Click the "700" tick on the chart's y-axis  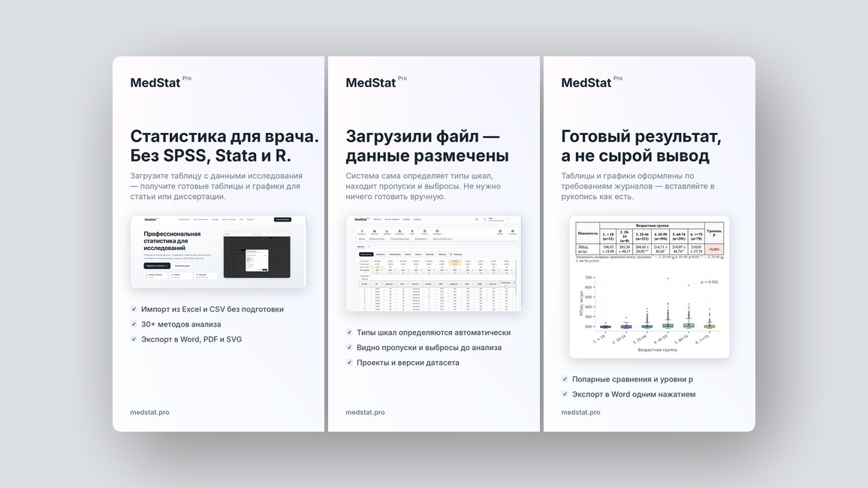[588, 277]
